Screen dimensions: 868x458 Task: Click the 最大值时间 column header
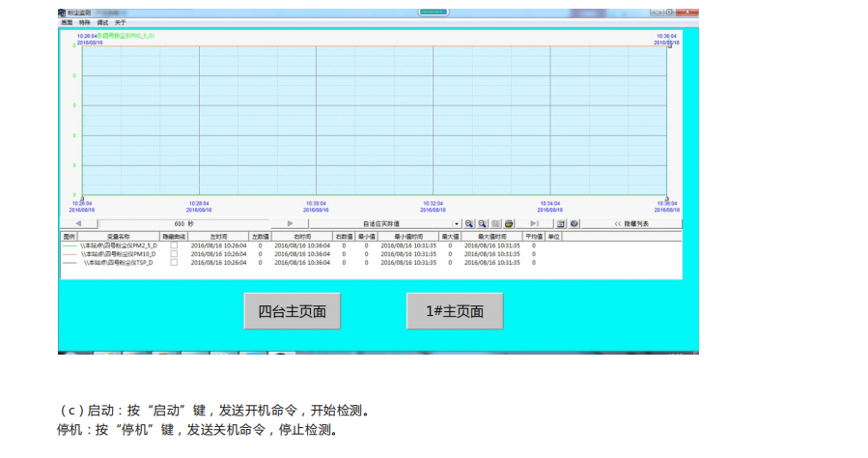pos(492,237)
